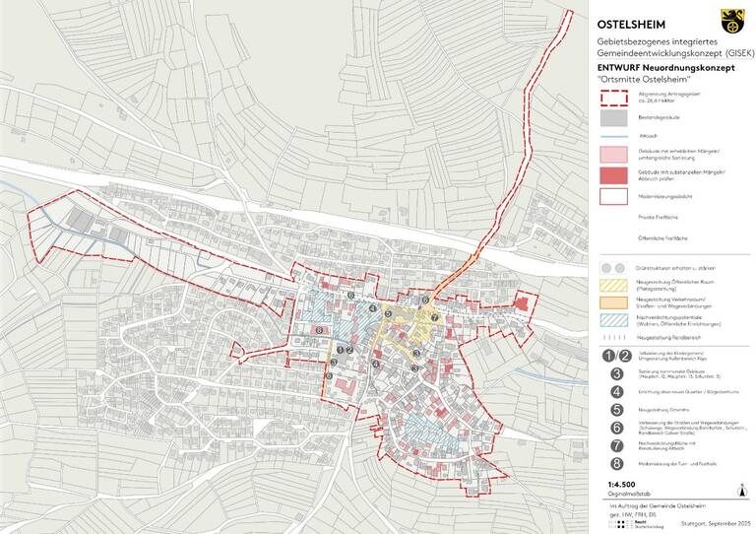Click the '"Ortsmitte Ostelsheim"' subtitle
This screenshot has height=534, width=756.
644,79
